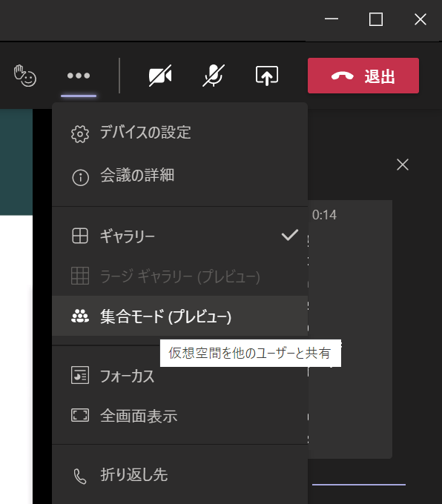The width and height of the screenshot is (442, 504).
Task: Open the raise hand and reactions button
Action: coord(24,76)
